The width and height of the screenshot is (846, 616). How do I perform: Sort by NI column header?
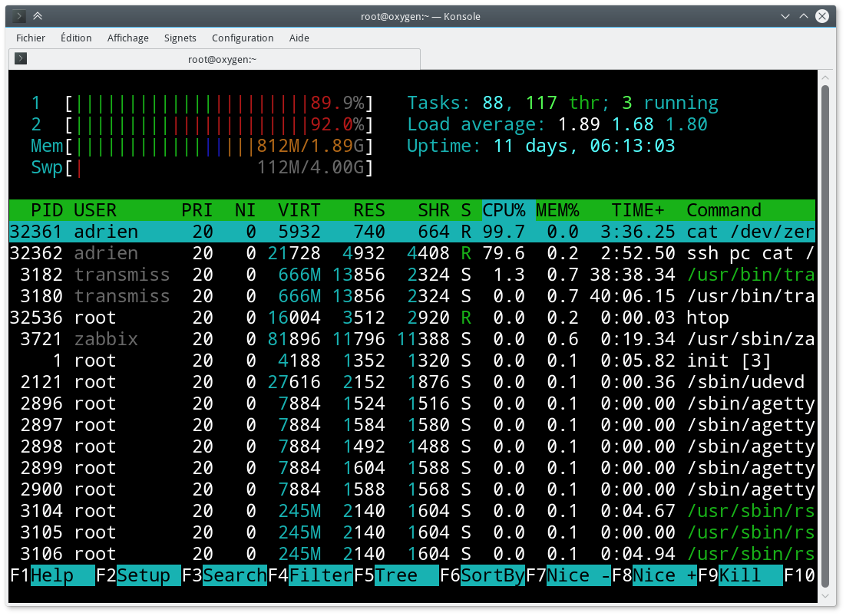coord(245,210)
